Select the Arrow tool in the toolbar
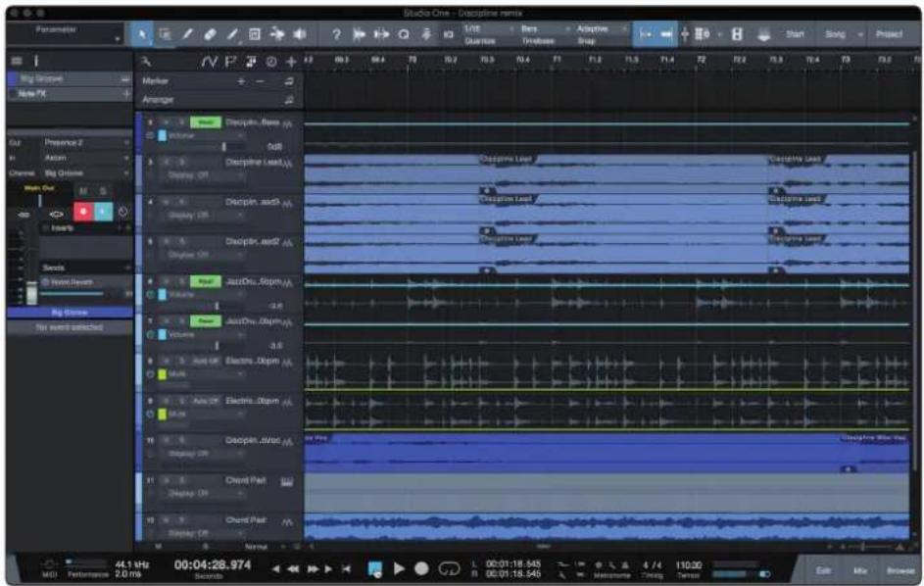The width and height of the screenshot is (924, 586). point(142,34)
